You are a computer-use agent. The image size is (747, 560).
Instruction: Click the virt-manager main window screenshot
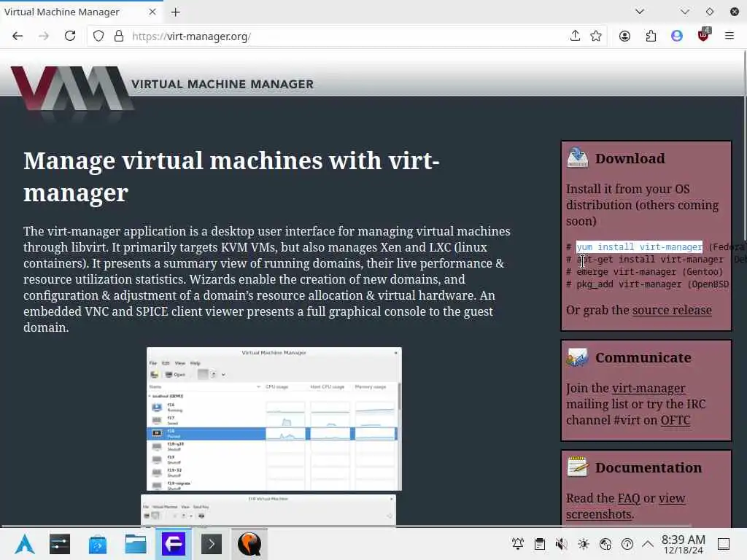tap(274, 419)
